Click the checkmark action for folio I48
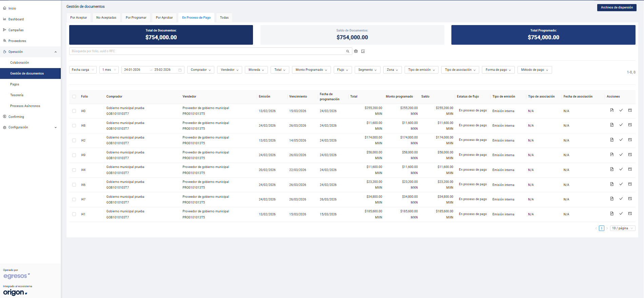Screen dimensions: 644x298 (x=621, y=125)
